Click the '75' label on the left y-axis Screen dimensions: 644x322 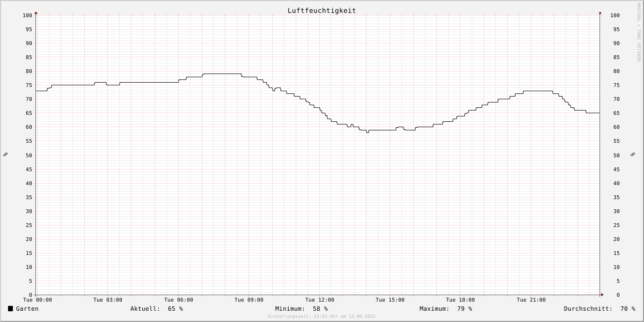(x=29, y=85)
